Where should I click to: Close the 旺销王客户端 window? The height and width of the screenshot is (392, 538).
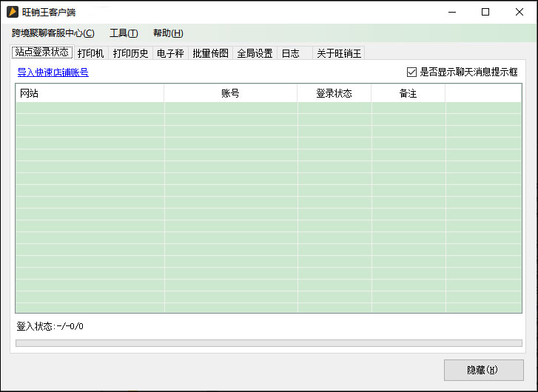pyautogui.click(x=519, y=12)
